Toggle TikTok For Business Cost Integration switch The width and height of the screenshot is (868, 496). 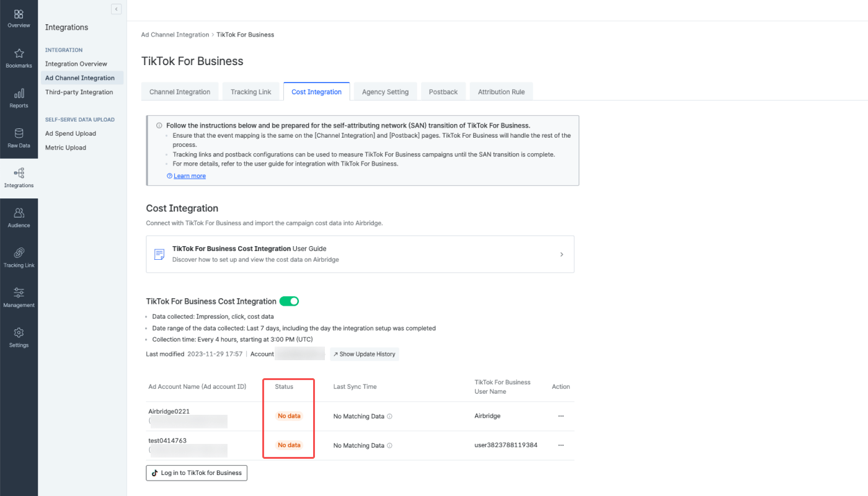[x=289, y=301]
